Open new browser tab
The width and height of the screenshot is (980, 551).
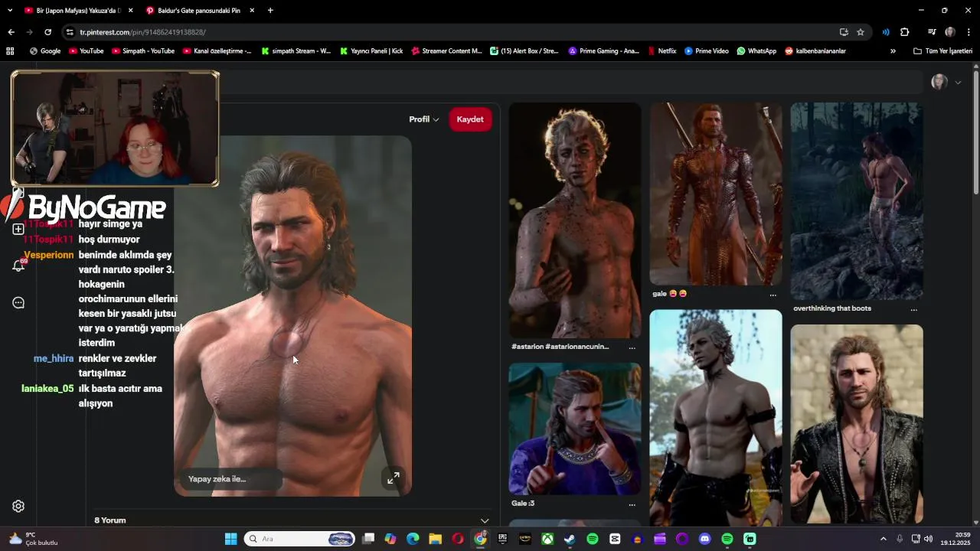[x=270, y=11]
